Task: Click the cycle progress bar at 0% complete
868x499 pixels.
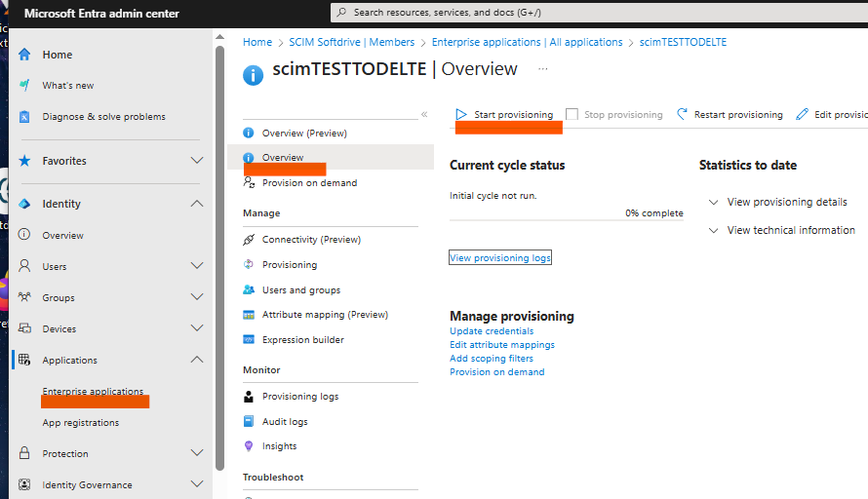Action: tap(567, 220)
